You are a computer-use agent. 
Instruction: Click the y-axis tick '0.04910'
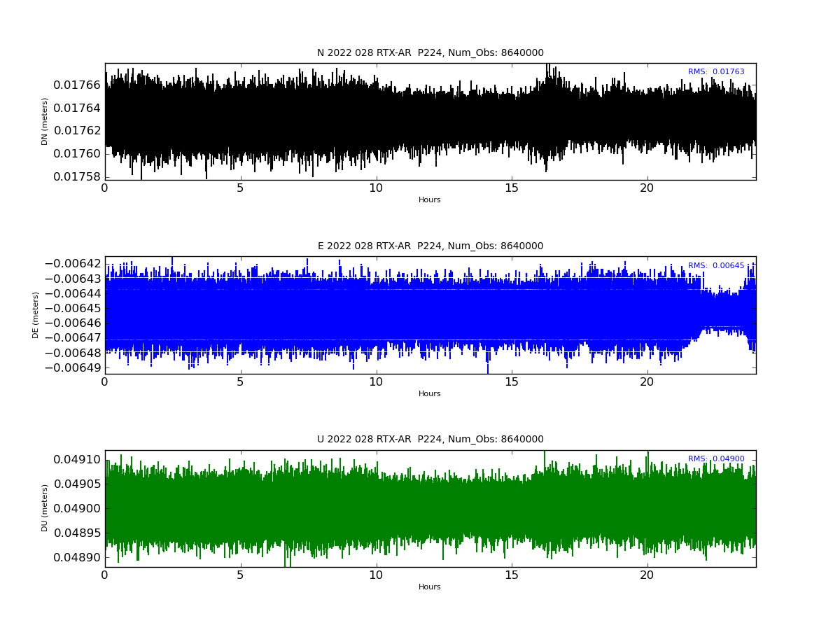pos(77,460)
